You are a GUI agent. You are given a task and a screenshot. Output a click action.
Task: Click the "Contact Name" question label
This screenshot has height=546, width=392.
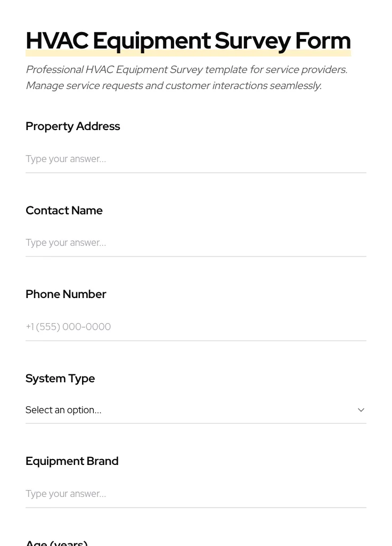coord(64,211)
